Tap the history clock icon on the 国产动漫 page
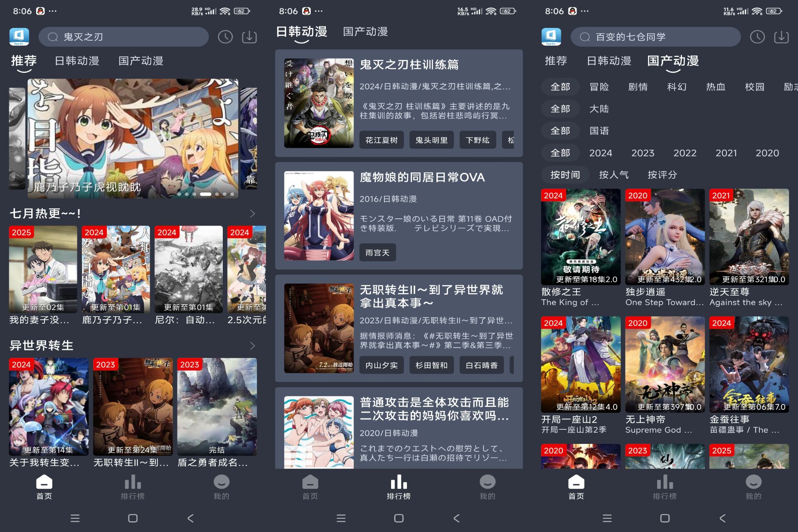Screen dimensions: 798x532 click(757, 37)
